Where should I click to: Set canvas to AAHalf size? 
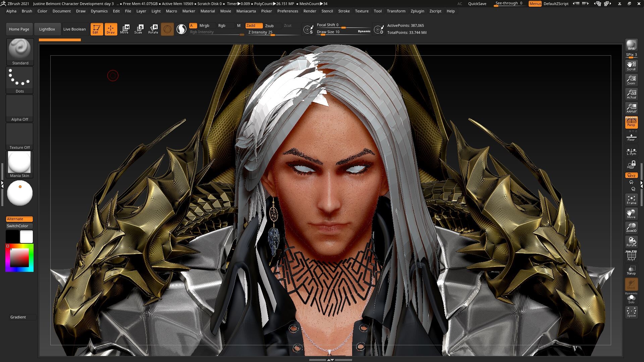pyautogui.click(x=631, y=108)
